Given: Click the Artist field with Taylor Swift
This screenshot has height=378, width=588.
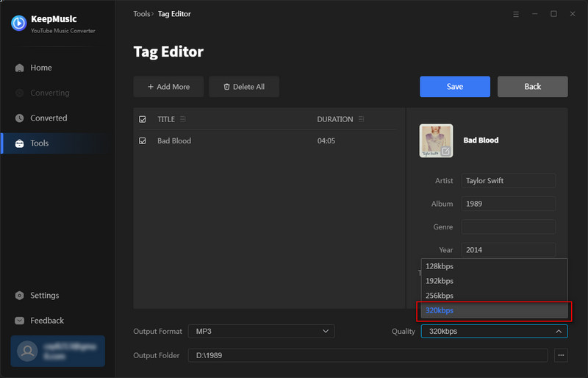Looking at the screenshot, I should [x=509, y=181].
